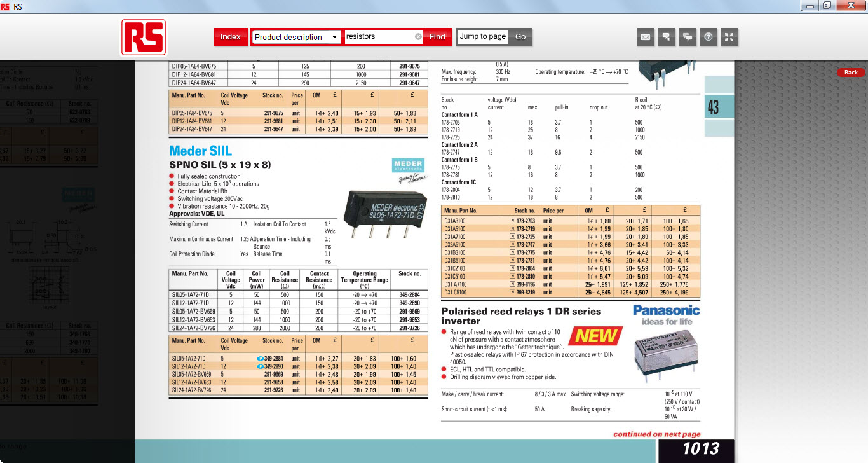868x463 pixels.
Task: Open help with the question mark icon
Action: [x=709, y=37]
